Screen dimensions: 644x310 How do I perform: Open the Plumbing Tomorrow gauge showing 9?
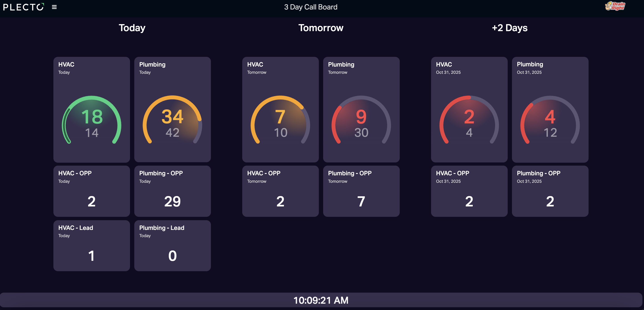pyautogui.click(x=361, y=110)
